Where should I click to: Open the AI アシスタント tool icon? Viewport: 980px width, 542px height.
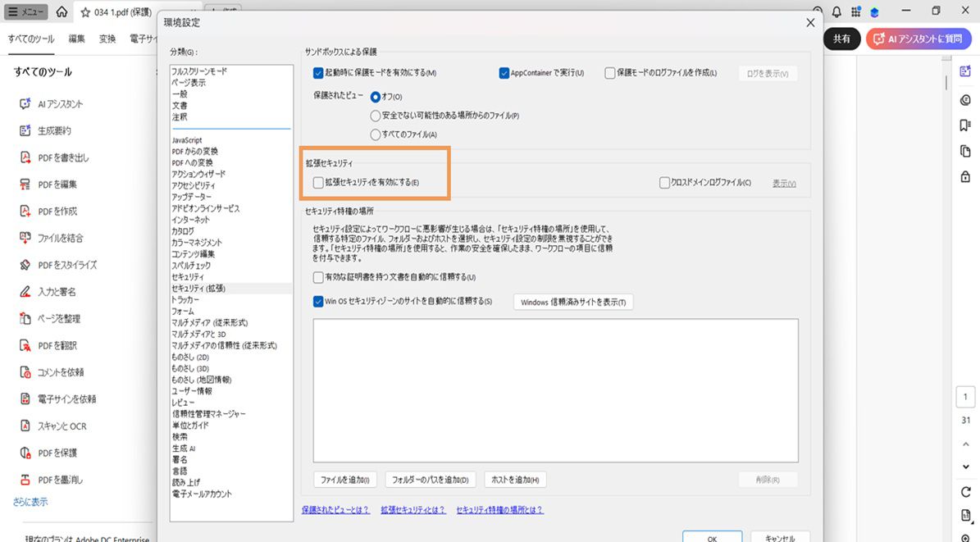click(25, 104)
